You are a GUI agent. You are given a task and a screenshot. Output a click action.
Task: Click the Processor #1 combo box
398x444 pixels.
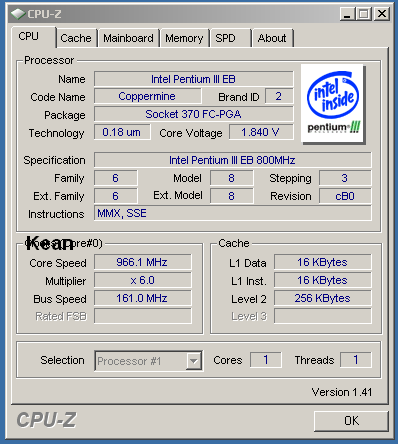click(148, 361)
